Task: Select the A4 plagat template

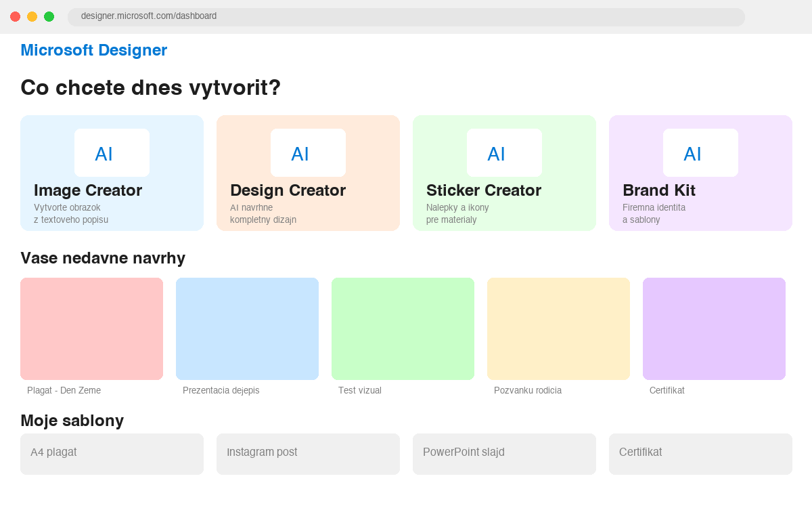Action: (x=112, y=454)
